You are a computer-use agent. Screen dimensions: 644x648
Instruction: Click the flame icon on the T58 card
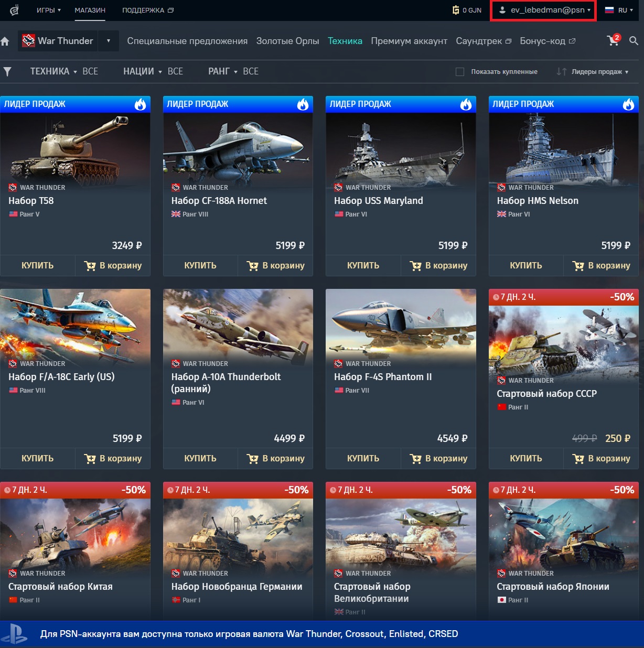[140, 104]
